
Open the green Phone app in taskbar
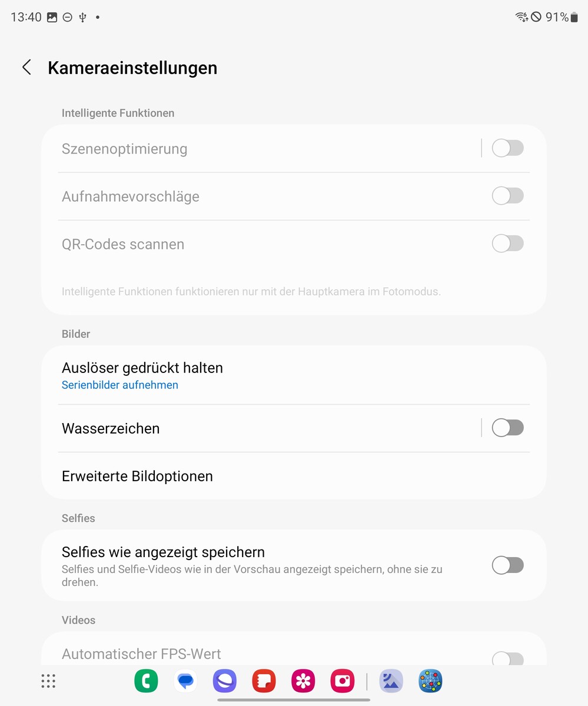[146, 681]
